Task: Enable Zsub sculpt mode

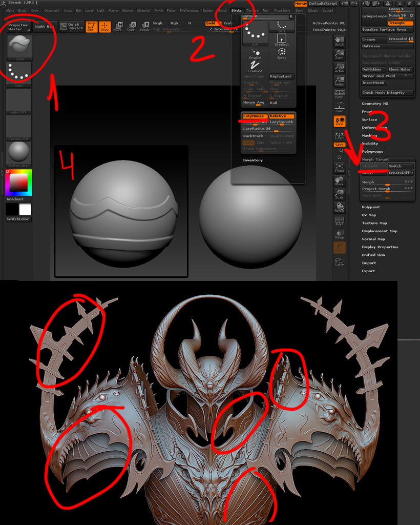Action: pos(228,23)
